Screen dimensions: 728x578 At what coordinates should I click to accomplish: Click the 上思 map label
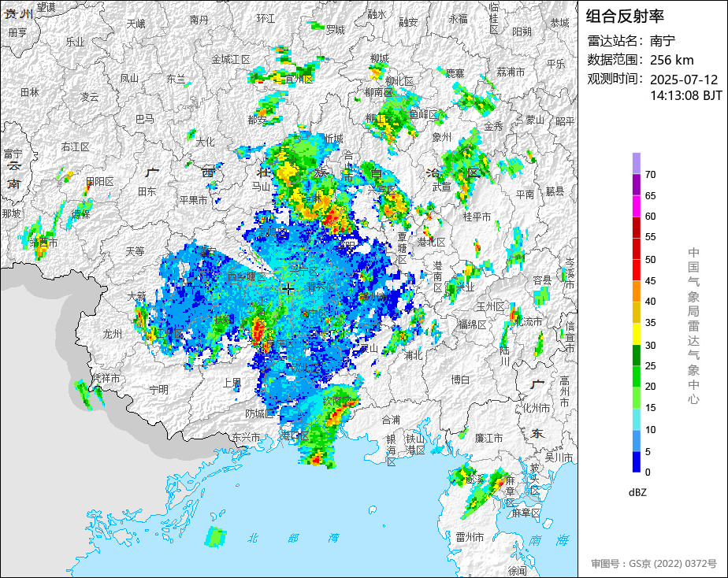click(232, 383)
